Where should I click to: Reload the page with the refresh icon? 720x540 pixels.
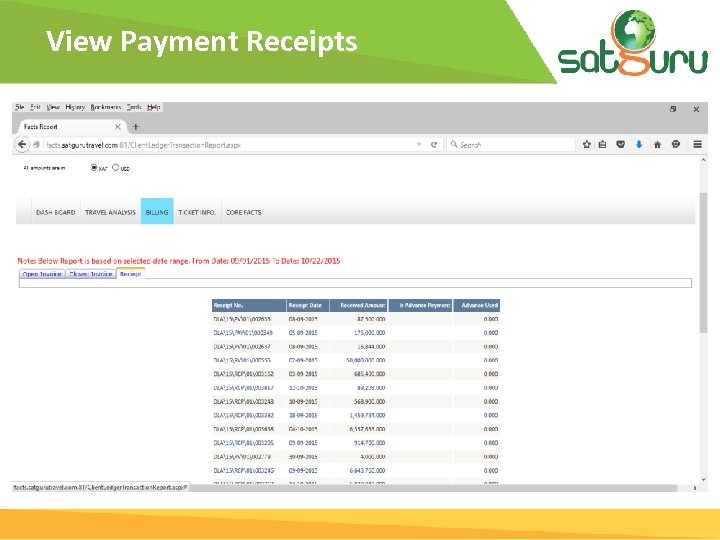click(x=433, y=145)
